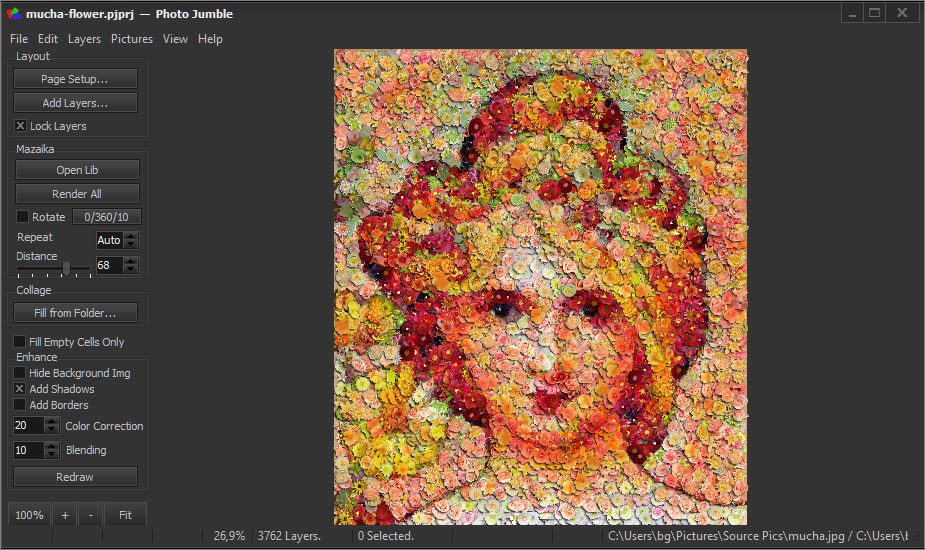Increase Color Correction with up arrow
Screen dimensions: 925x550
[x=52, y=421]
